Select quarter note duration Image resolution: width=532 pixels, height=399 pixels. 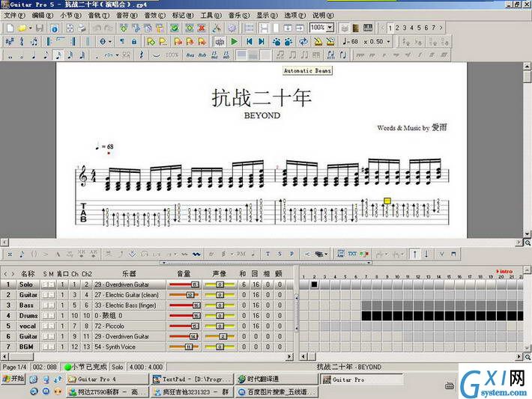click(x=34, y=55)
